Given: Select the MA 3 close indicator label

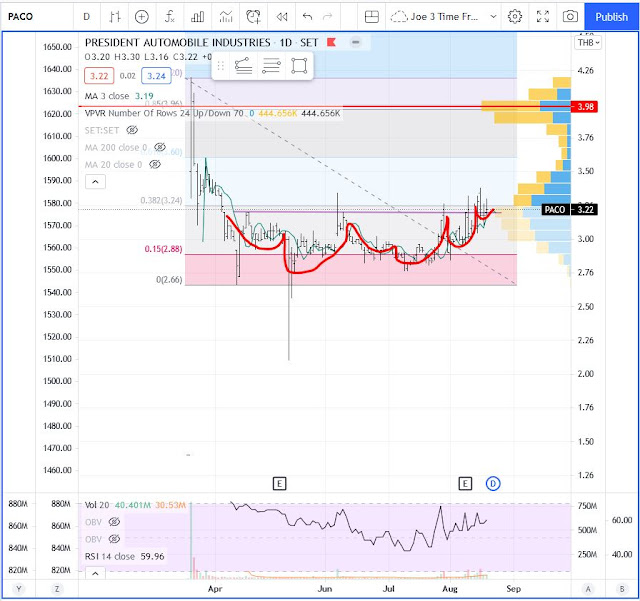Looking at the screenshot, I should pos(107,96).
